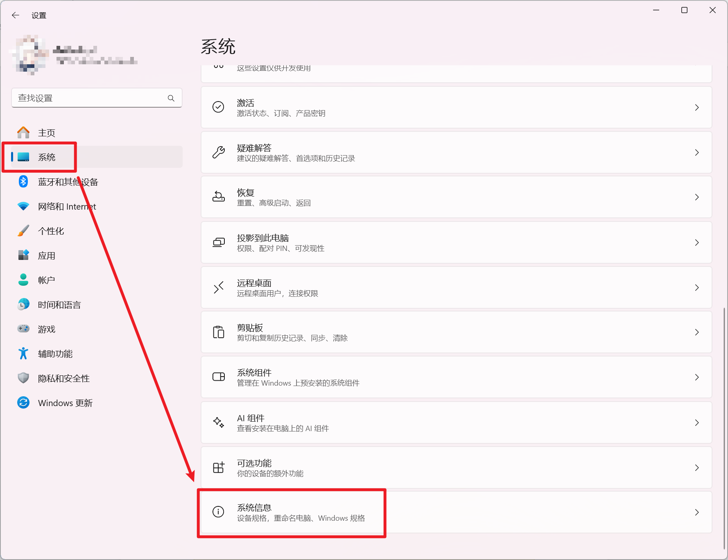The image size is (728, 560).
Task: Select 时间和语言 in sidebar
Action: [97, 305]
